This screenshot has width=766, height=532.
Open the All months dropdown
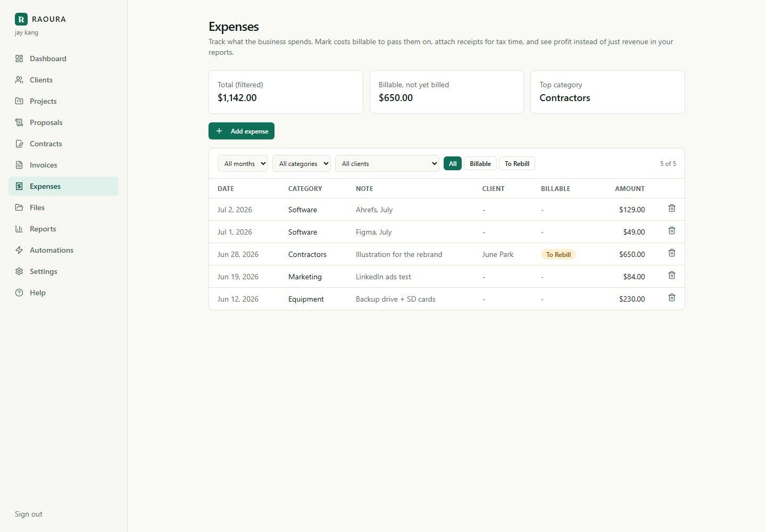coord(243,163)
